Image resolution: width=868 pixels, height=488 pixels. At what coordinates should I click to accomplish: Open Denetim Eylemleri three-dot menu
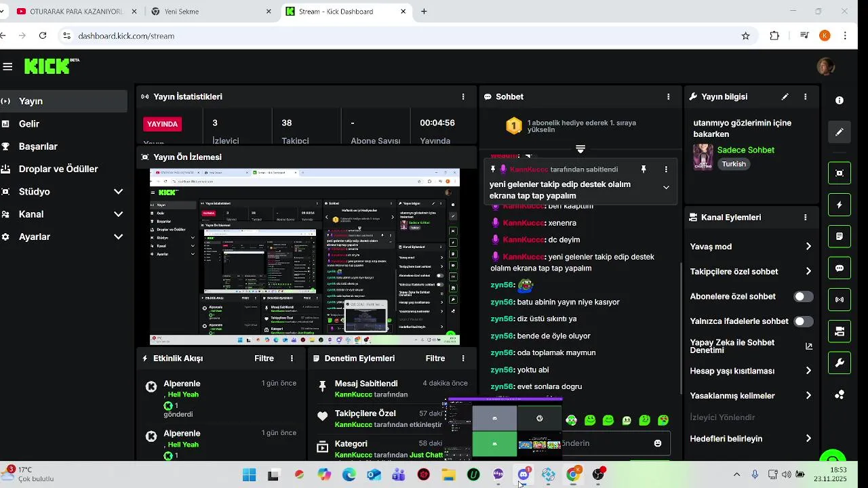coord(463,359)
